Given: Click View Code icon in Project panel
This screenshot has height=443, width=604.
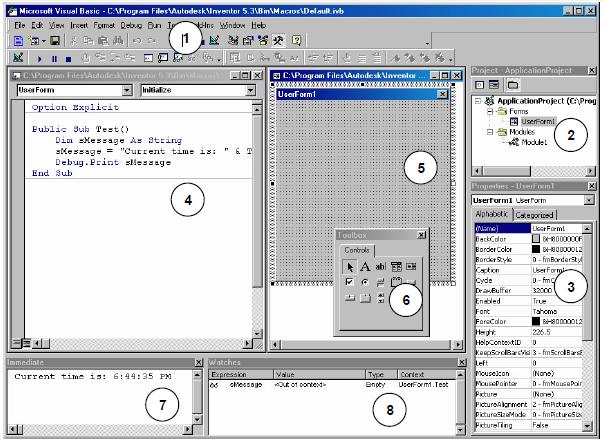Looking at the screenshot, I should [x=479, y=85].
